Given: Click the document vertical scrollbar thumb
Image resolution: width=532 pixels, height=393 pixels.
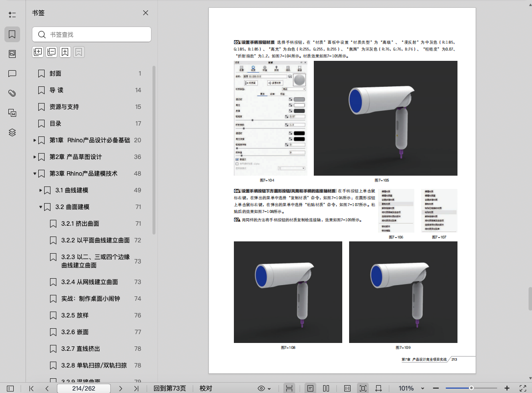Looking at the screenshot, I should [x=530, y=299].
